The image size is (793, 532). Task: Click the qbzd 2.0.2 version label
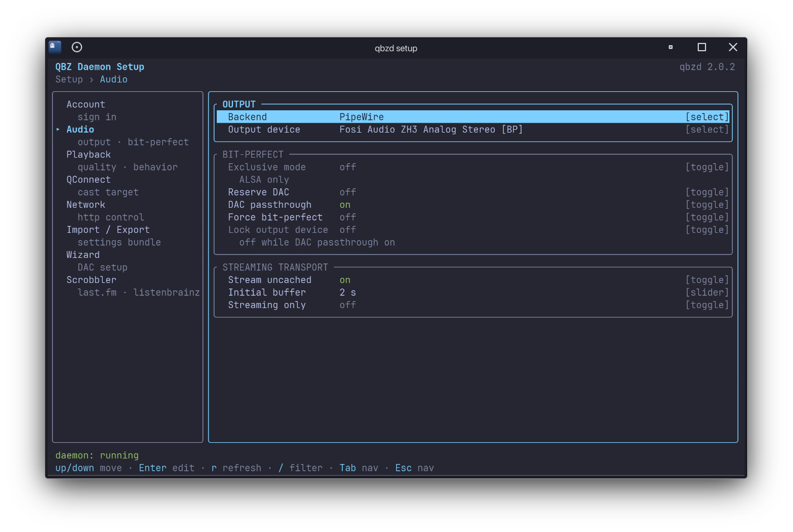click(707, 67)
